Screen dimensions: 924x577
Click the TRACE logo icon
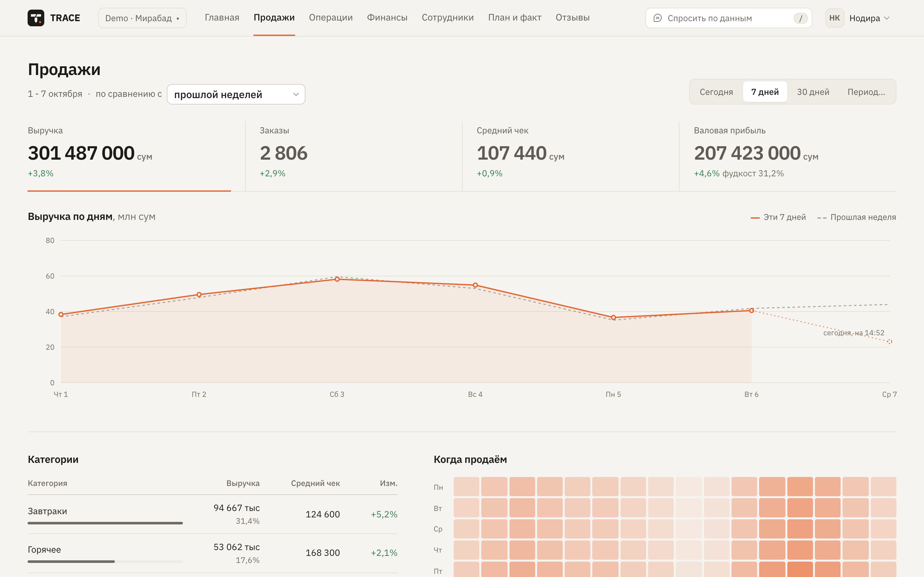36,18
